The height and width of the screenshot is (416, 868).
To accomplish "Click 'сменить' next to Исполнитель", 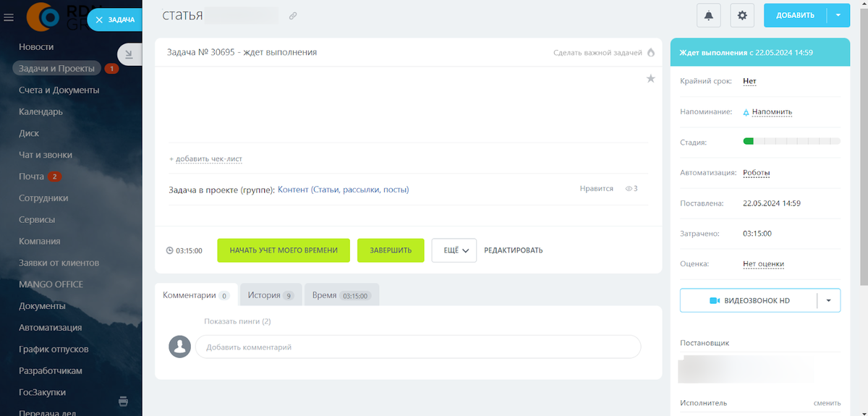I will tap(827, 403).
